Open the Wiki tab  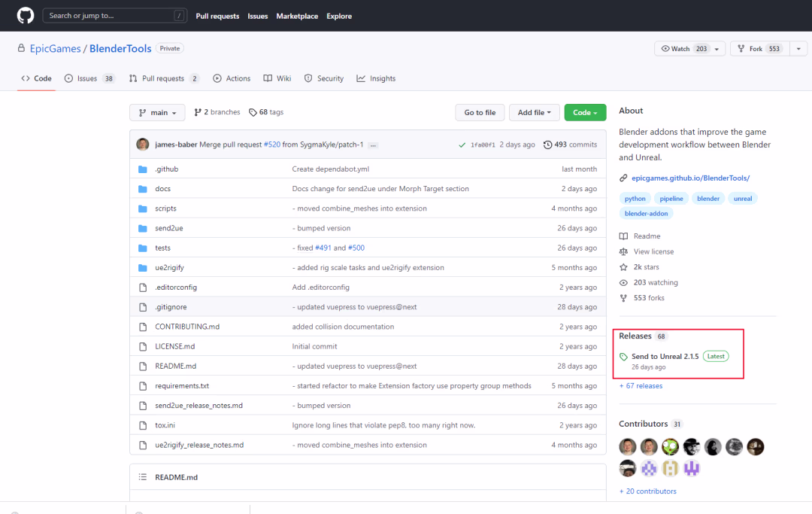[x=277, y=79]
